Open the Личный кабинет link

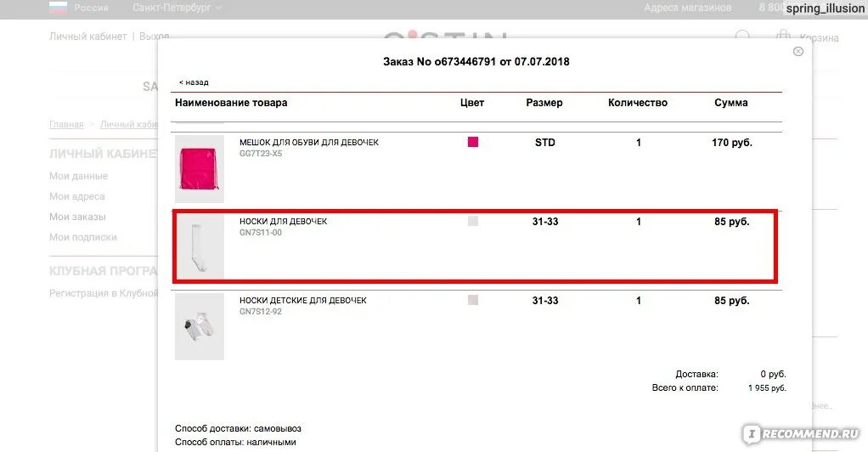pos(88,36)
